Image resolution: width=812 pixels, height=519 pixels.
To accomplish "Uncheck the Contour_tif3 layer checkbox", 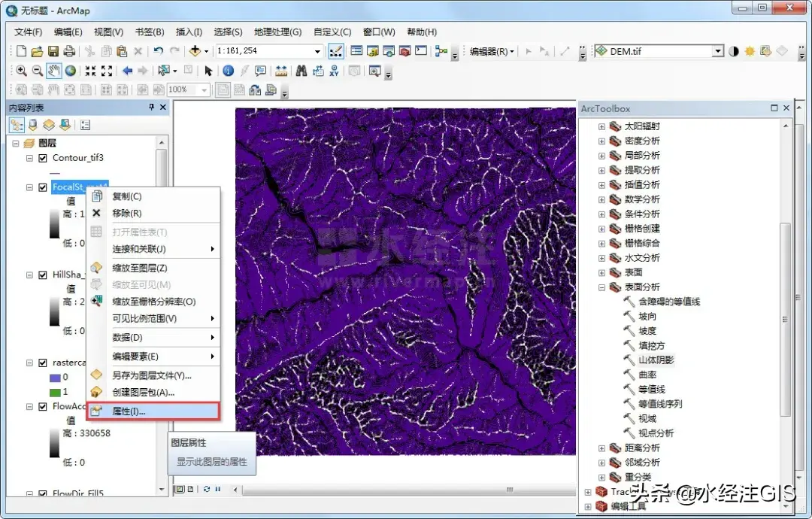I will [x=42, y=158].
